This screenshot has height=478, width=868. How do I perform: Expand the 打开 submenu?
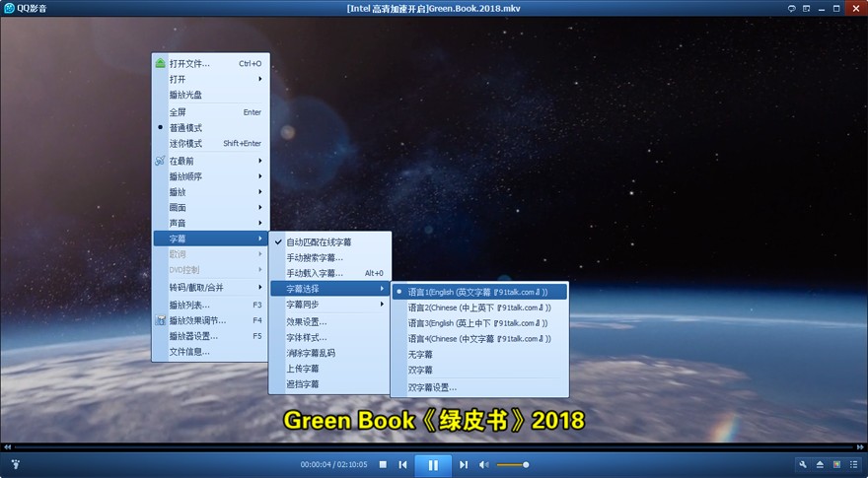pyautogui.click(x=211, y=79)
